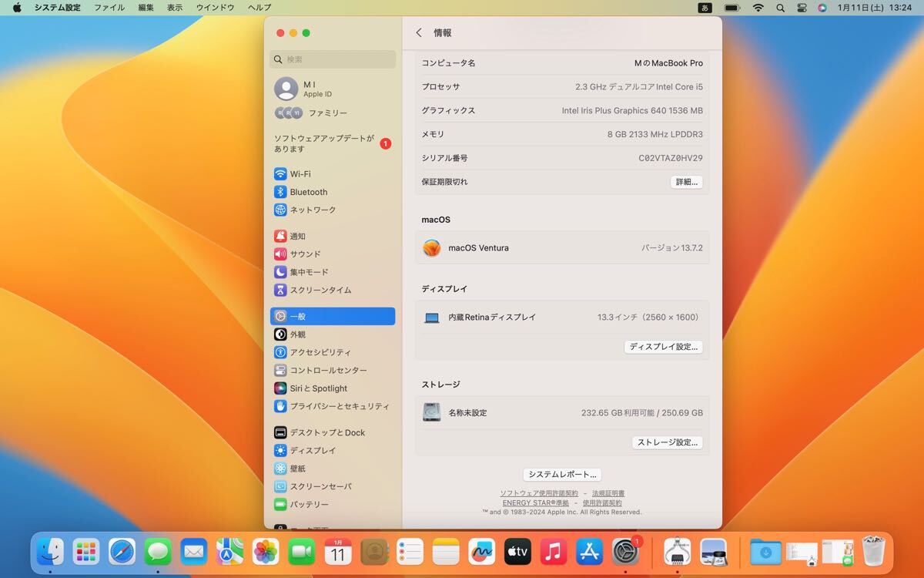Viewport: 924px width, 578px height.
Task: Open アクセシビリティ settings
Action: pos(333,352)
